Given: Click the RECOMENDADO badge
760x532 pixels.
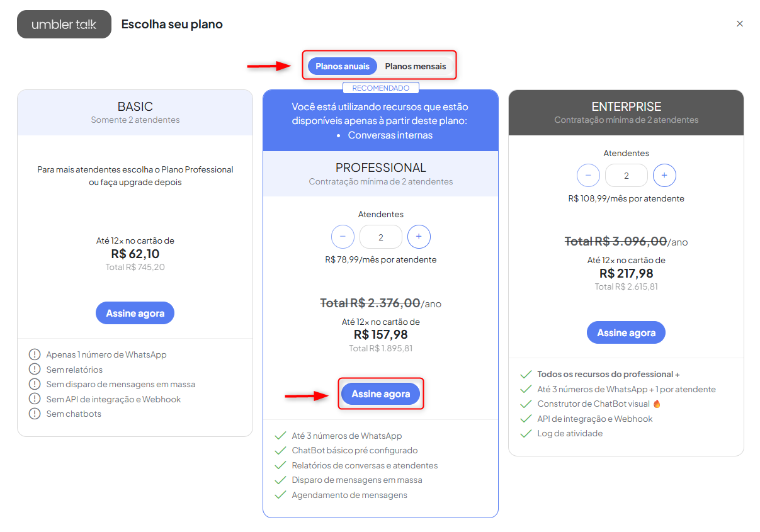Looking at the screenshot, I should point(380,88).
